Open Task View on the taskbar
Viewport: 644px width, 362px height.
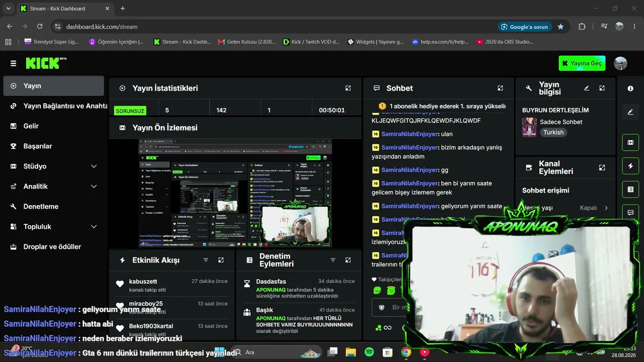click(x=333, y=352)
